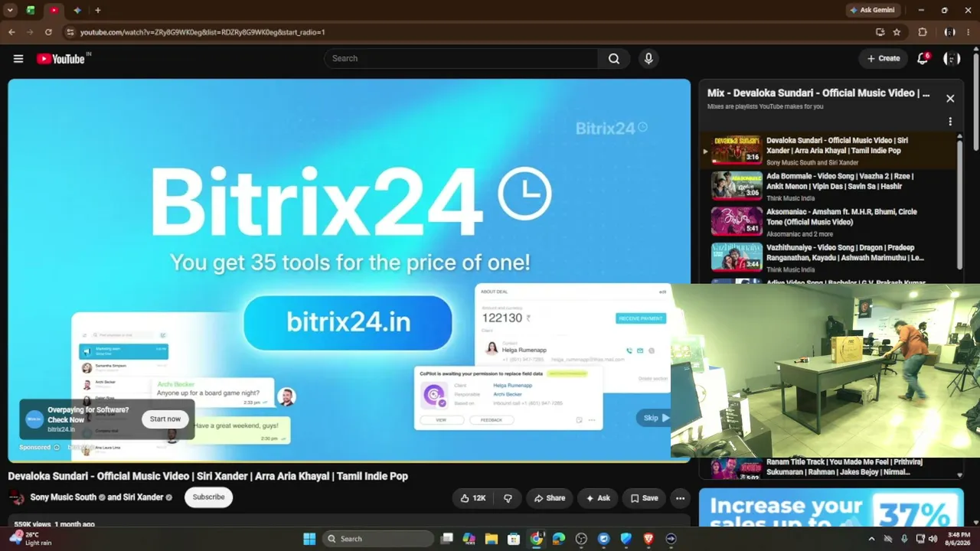Play Aksomaniac Amsham video thumbnail

pos(737,222)
